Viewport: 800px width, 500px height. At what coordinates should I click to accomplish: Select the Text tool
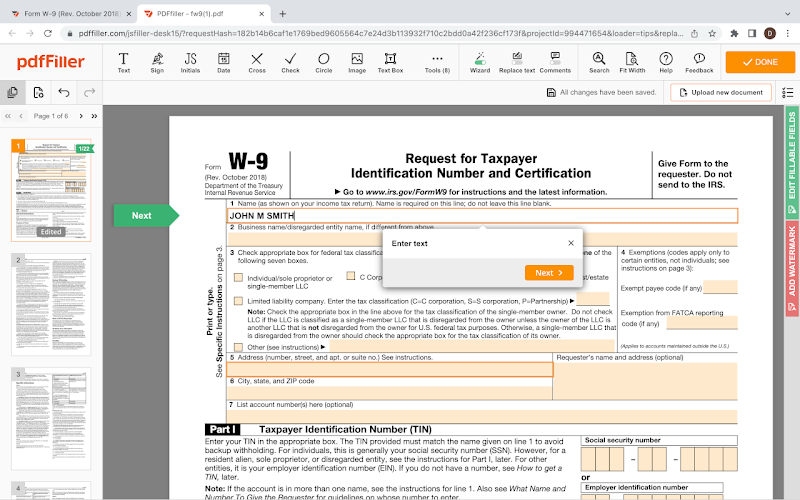click(x=123, y=62)
